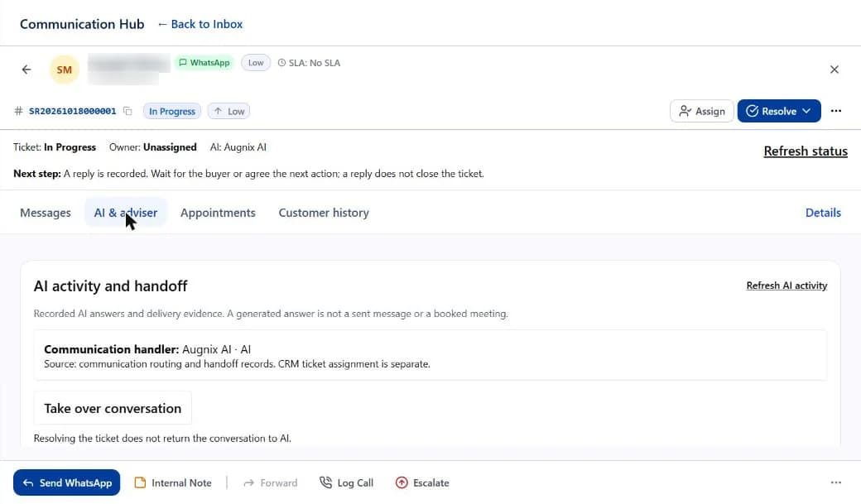Screen dimensions: 861x504
Task: Select the AI & adviser tab
Action: tap(126, 213)
